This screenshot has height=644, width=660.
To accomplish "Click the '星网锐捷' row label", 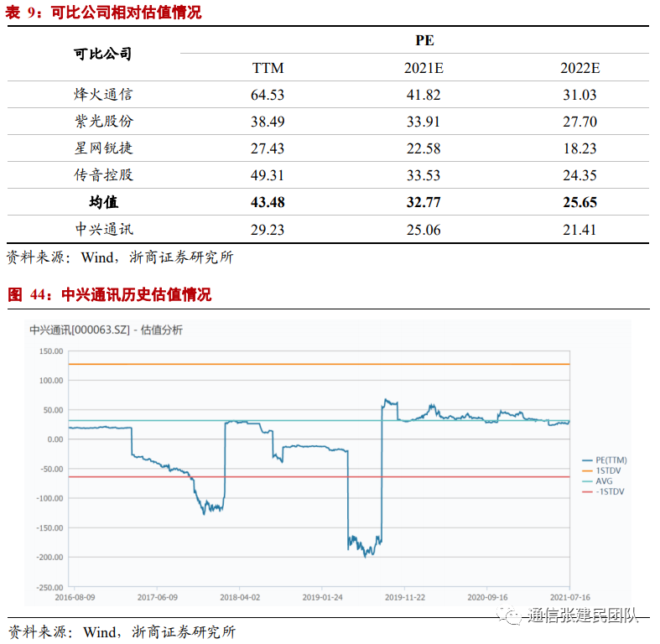I will coord(103,148).
